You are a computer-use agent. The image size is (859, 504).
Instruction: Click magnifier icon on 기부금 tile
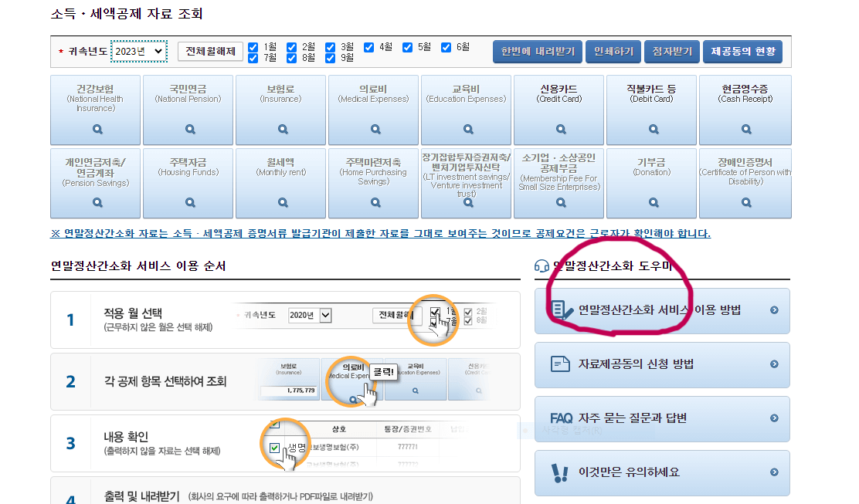[654, 202]
